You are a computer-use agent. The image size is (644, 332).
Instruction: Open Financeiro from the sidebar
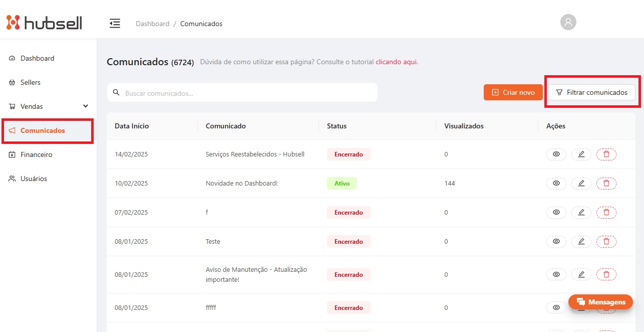pyautogui.click(x=36, y=154)
